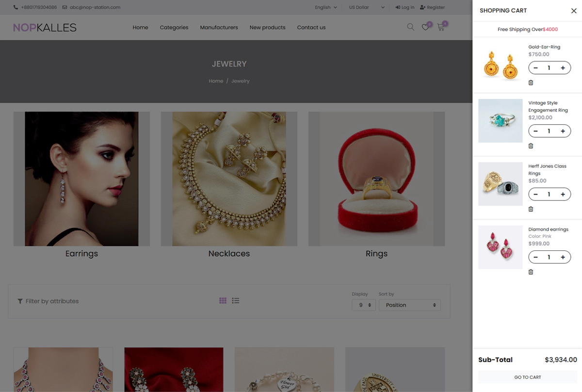The width and height of the screenshot is (582, 392).
Task: Open the wishlist heart icon
Action: click(x=425, y=27)
